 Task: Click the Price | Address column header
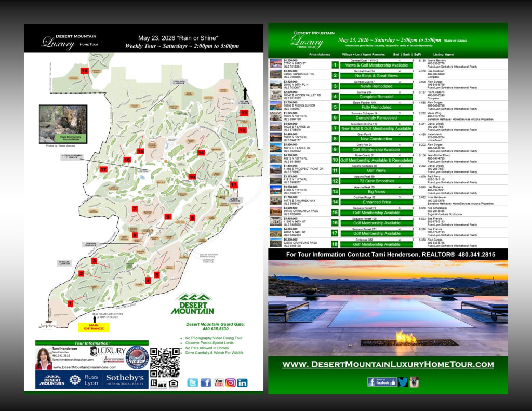coord(320,55)
